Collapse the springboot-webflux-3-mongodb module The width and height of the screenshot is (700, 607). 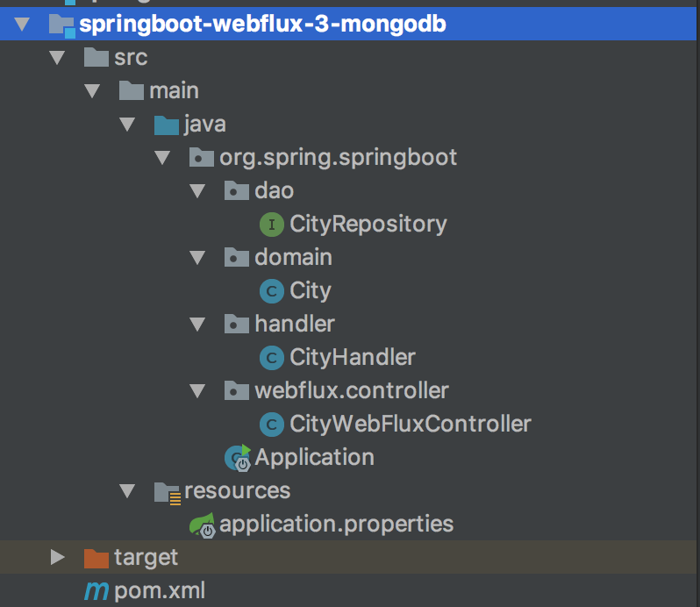(x=22, y=25)
